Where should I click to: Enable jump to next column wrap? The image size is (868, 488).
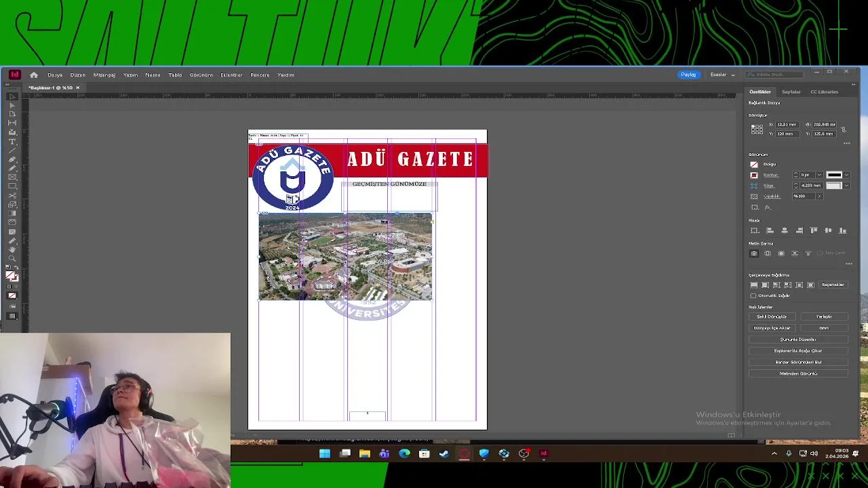[808, 253]
